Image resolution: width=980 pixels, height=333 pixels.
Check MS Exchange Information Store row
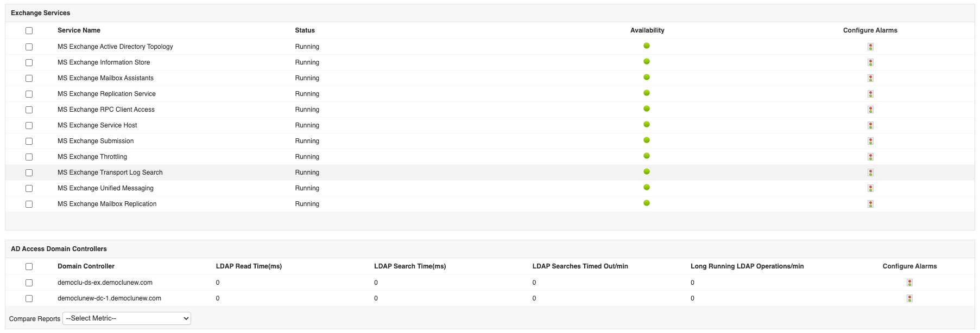point(29,63)
